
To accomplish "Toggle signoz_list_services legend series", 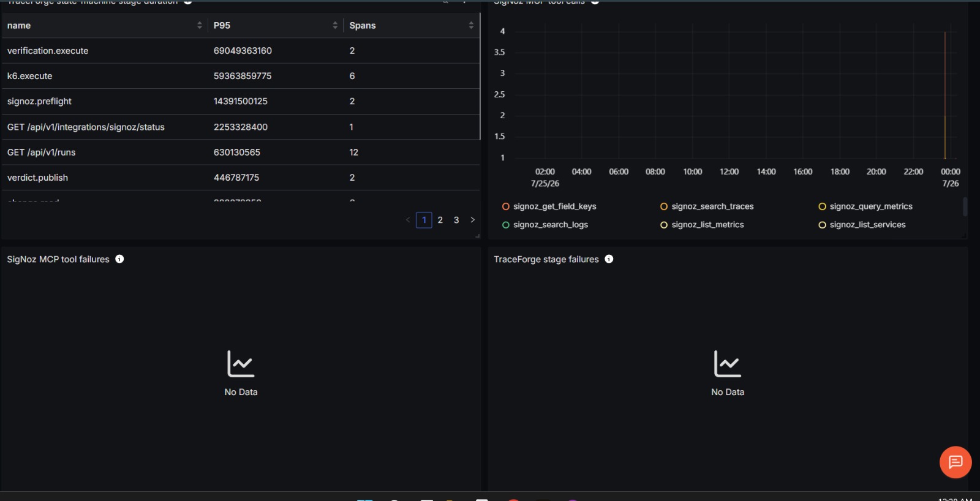I will click(862, 225).
